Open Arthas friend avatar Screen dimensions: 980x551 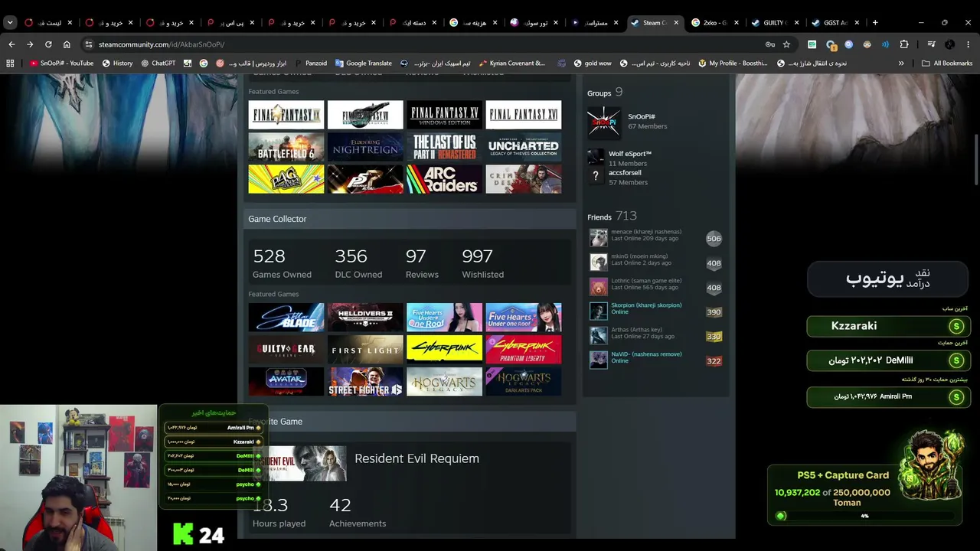pos(599,336)
